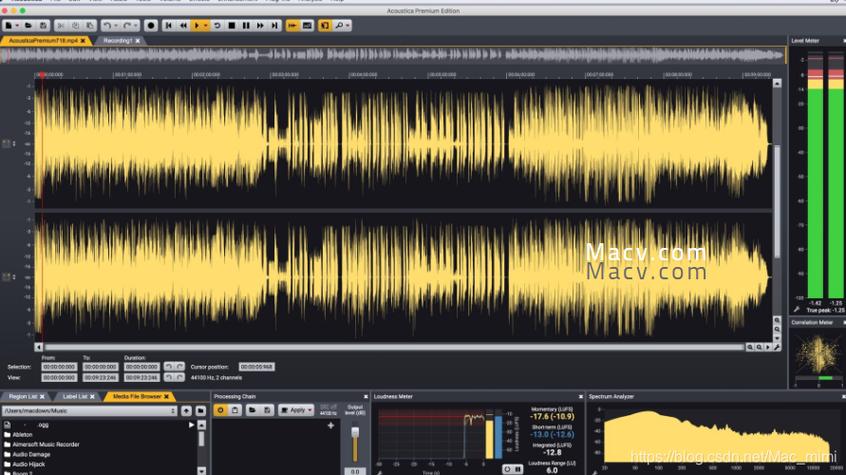This screenshot has height=475, width=846.
Task: Select the Zoom magnifier tool
Action: [339, 25]
